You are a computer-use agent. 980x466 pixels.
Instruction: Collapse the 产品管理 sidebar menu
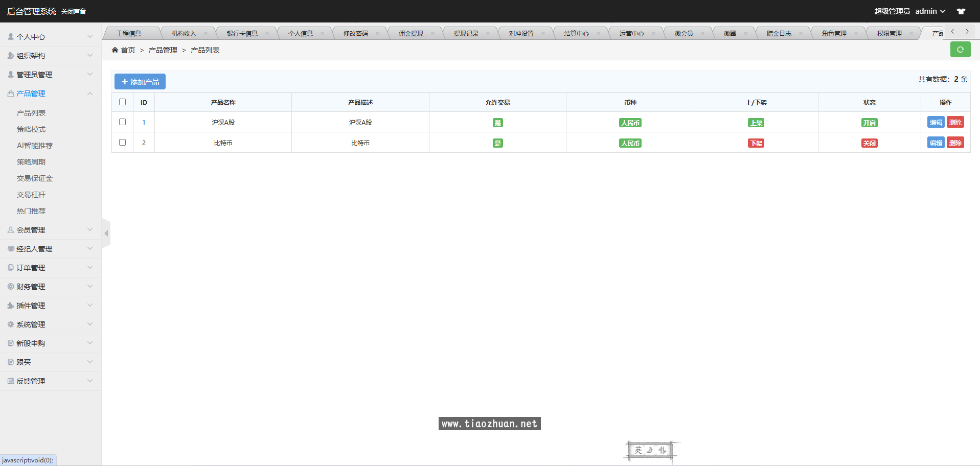(x=51, y=94)
